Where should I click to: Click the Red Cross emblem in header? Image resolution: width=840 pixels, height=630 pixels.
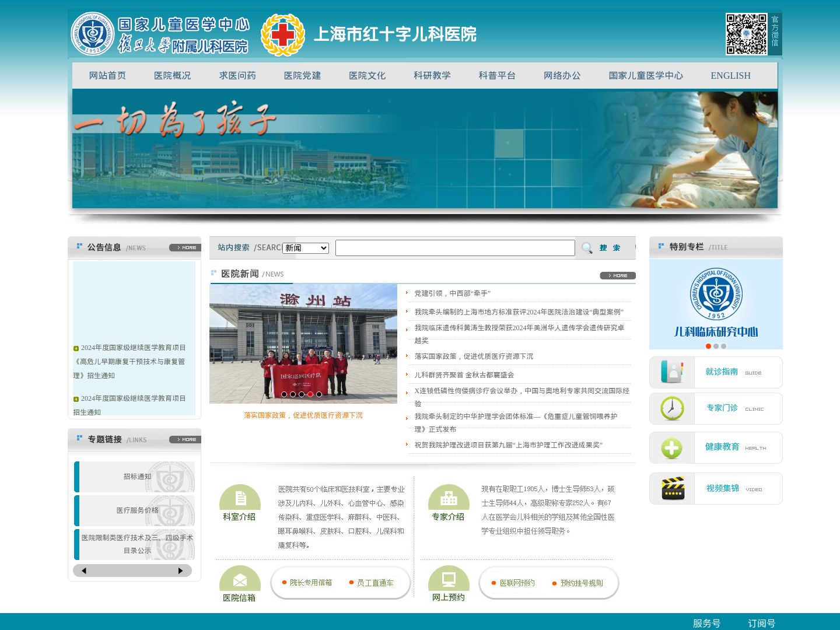point(283,35)
